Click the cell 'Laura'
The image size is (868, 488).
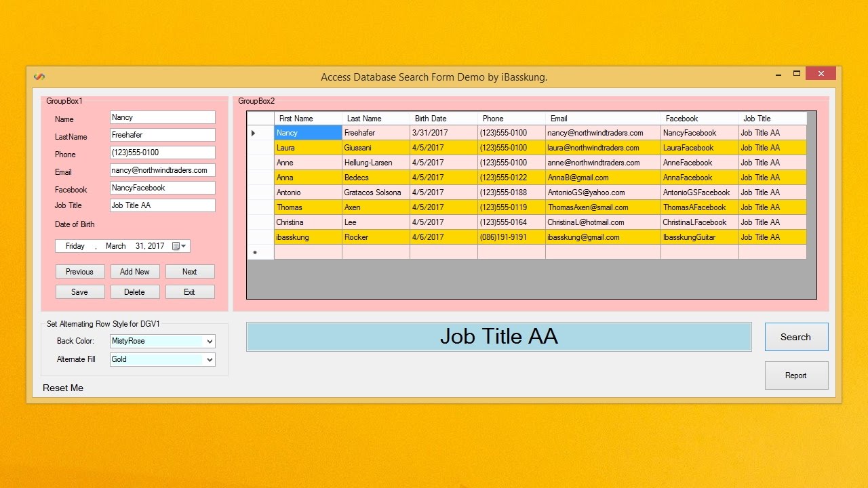click(308, 148)
